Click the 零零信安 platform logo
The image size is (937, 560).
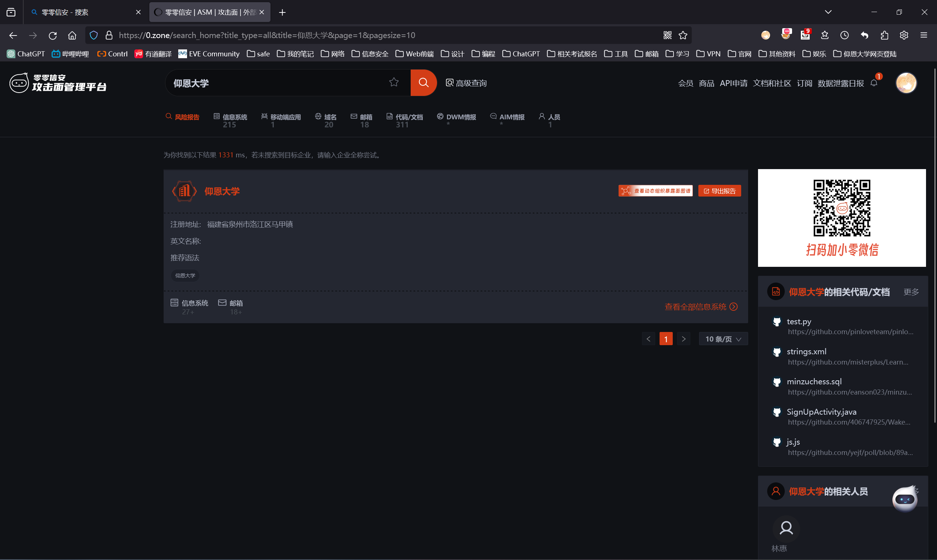(x=58, y=83)
